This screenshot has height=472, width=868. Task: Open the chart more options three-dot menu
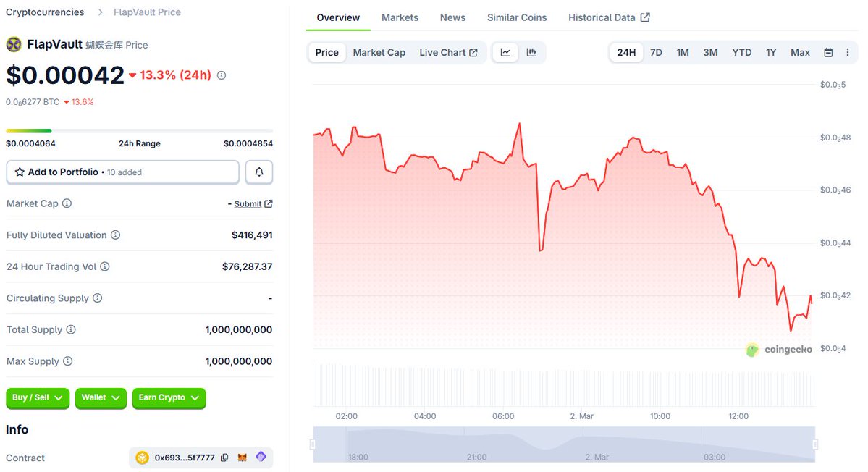point(848,52)
